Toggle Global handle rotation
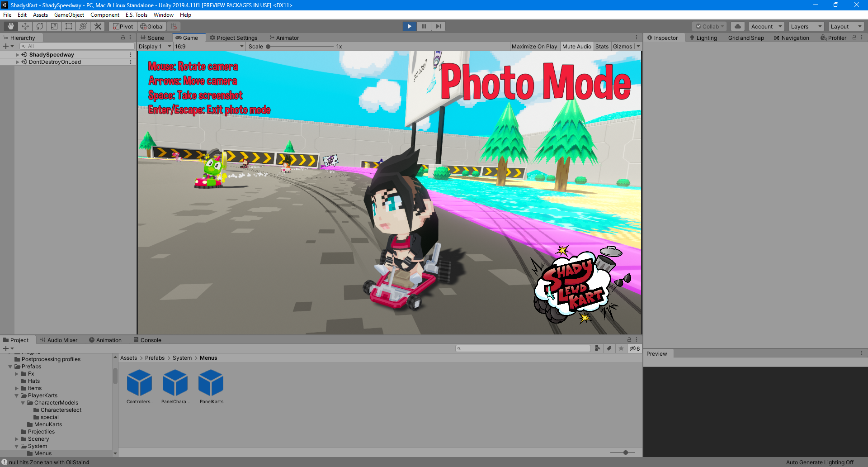The width and height of the screenshot is (868, 467). [x=152, y=26]
